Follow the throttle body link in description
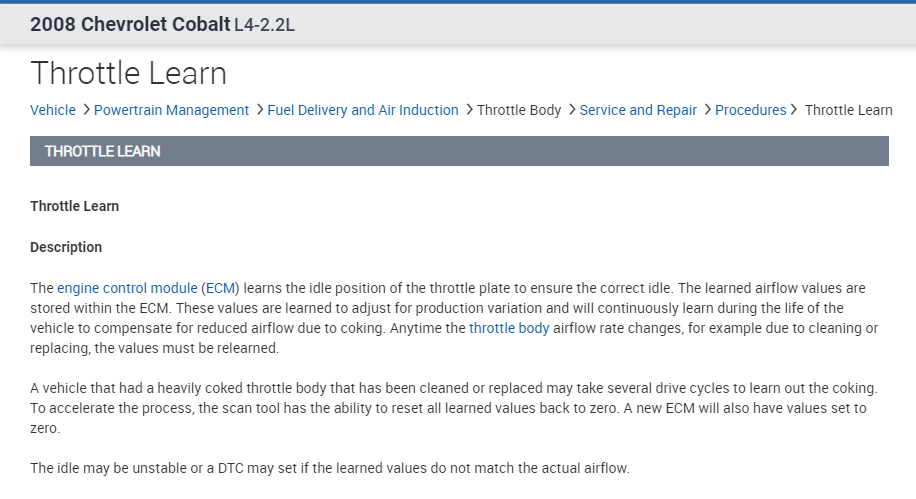Image resolution: width=916 pixels, height=499 pixels. coord(509,328)
